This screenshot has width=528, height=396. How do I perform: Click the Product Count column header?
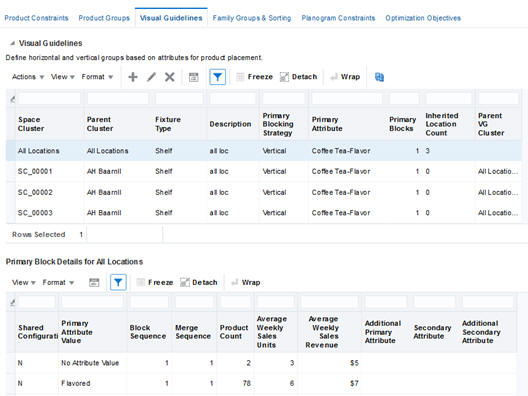pyautogui.click(x=234, y=332)
